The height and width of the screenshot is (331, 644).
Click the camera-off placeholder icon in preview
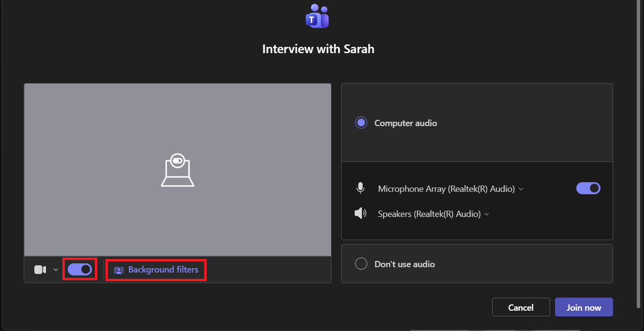[177, 171]
